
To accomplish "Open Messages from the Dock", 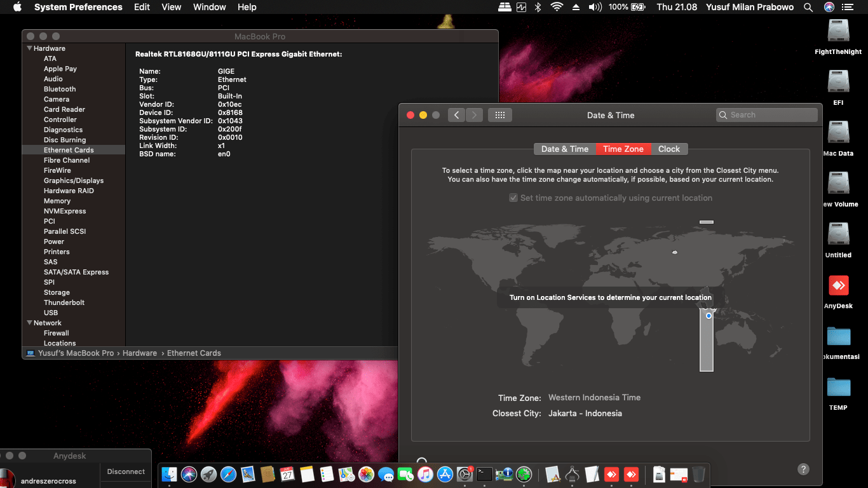I will (386, 474).
